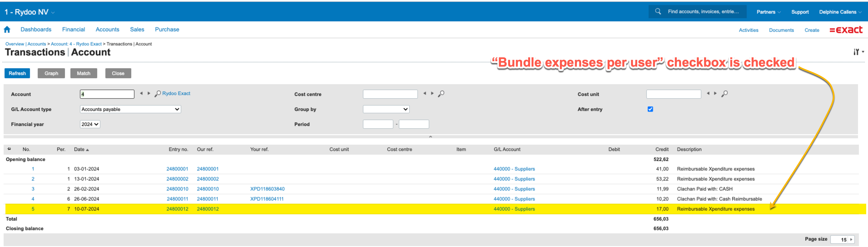This screenshot has width=868, height=247.
Task: Open the Purchase menu
Action: pos(167,30)
